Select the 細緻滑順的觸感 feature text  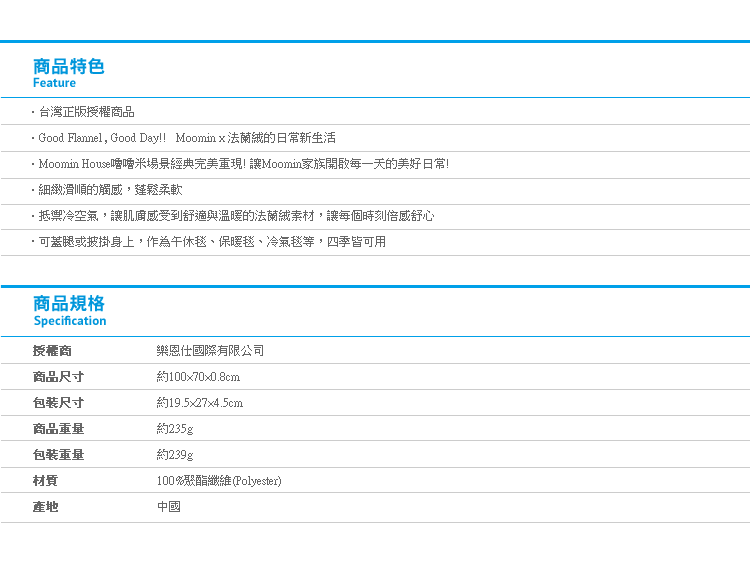(110, 190)
